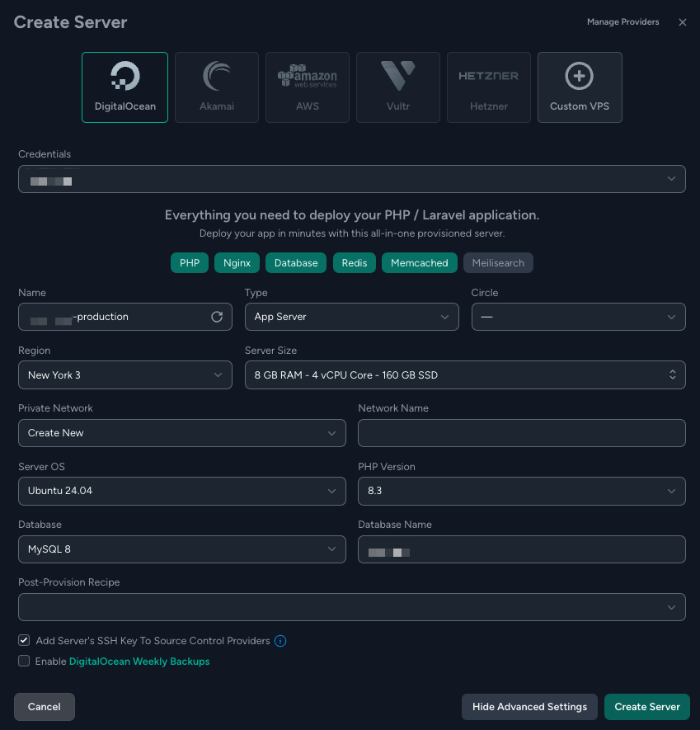Choose the Hetzner provider card
The width and height of the screenshot is (700, 730).
pos(489,87)
